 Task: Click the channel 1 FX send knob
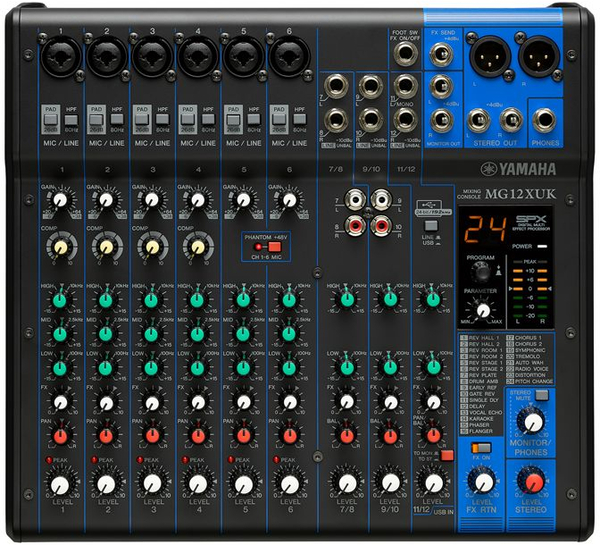60,402
